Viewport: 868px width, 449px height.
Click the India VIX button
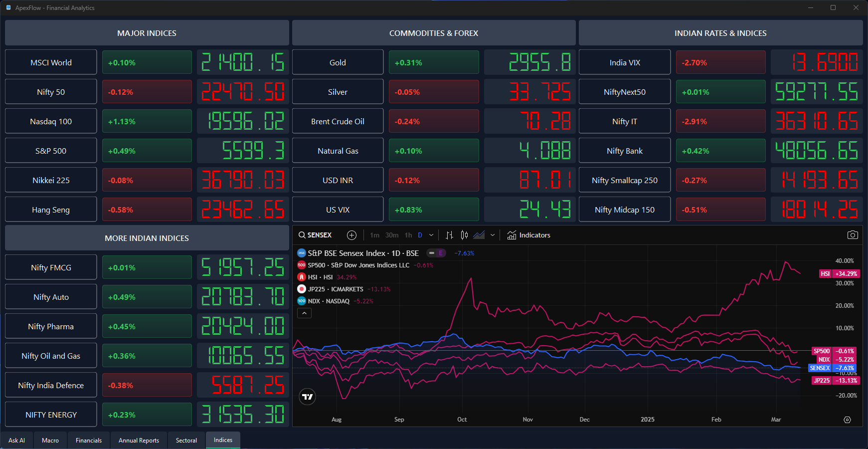pos(625,62)
